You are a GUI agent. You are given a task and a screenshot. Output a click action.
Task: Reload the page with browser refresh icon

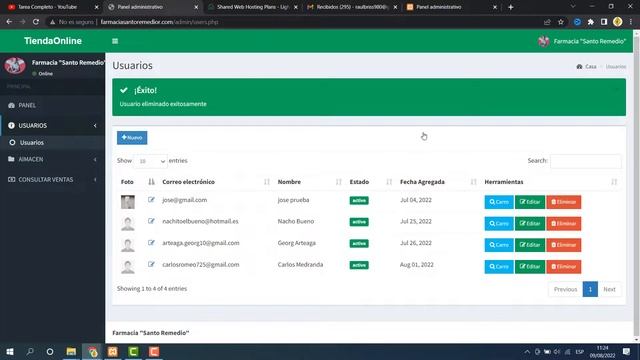(x=36, y=22)
